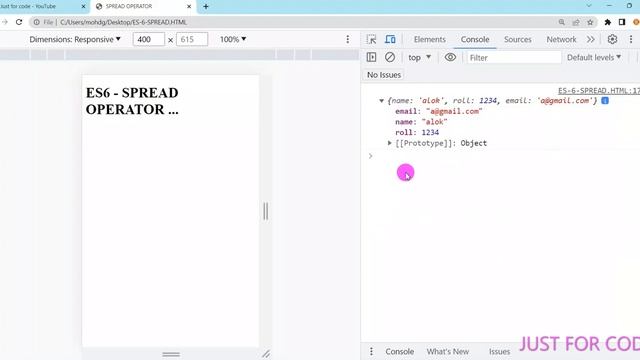Viewport: 640px width, 360px height.
Task: Click the viewport width field showing 400
Action: tap(149, 39)
